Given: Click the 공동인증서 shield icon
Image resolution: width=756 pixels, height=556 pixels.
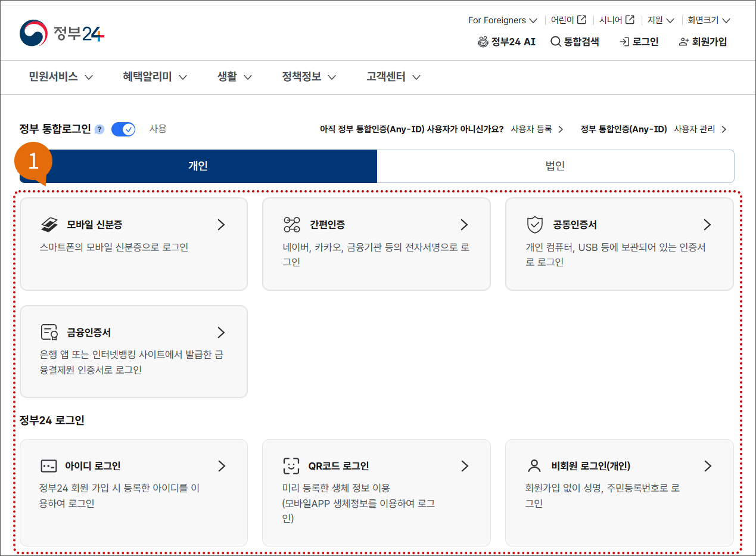Looking at the screenshot, I should [535, 225].
